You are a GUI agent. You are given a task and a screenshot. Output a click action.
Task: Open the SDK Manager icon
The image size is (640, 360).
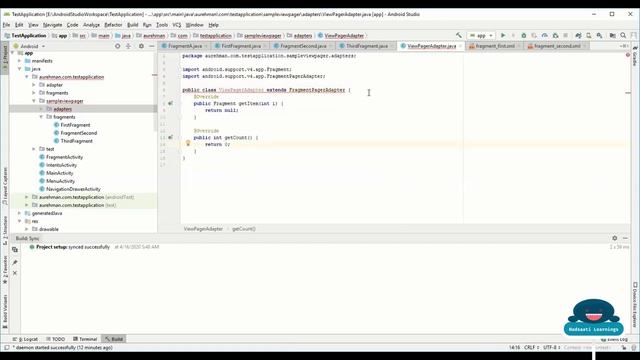click(x=599, y=36)
